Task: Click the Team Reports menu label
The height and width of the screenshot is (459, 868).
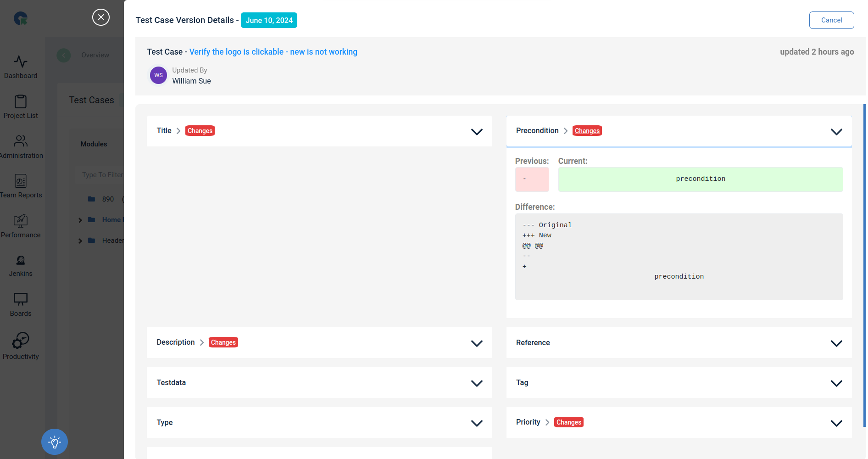Action: pyautogui.click(x=21, y=195)
